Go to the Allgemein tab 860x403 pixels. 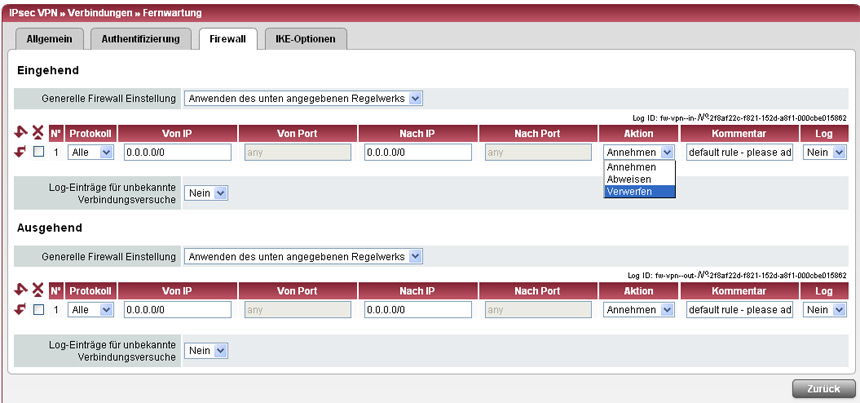pos(49,39)
